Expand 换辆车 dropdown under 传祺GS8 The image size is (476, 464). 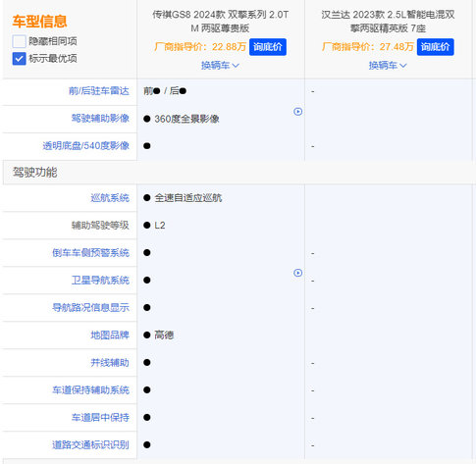[x=220, y=66]
